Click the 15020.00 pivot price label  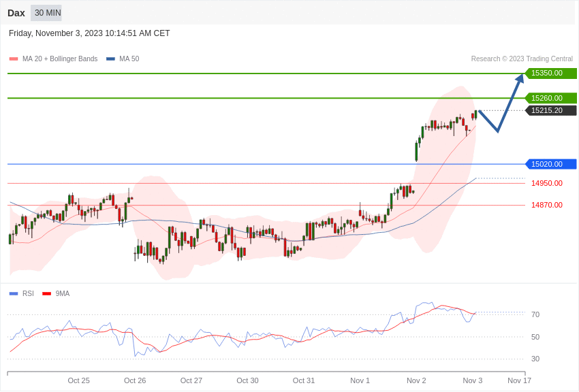pos(550,164)
